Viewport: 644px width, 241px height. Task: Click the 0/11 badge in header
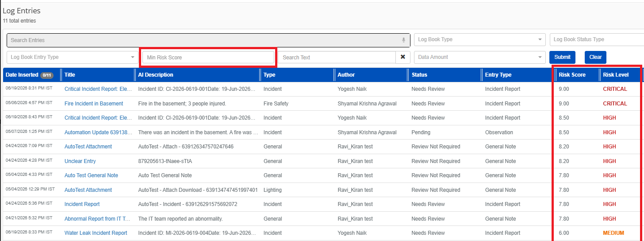tap(47, 75)
